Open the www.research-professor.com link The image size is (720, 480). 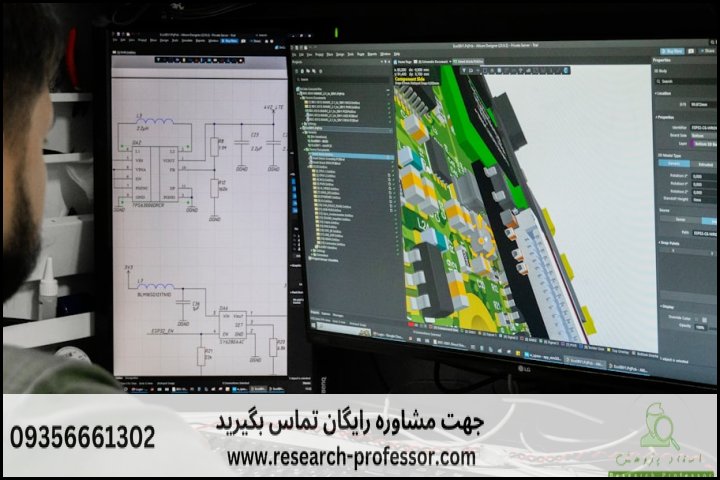(351, 457)
